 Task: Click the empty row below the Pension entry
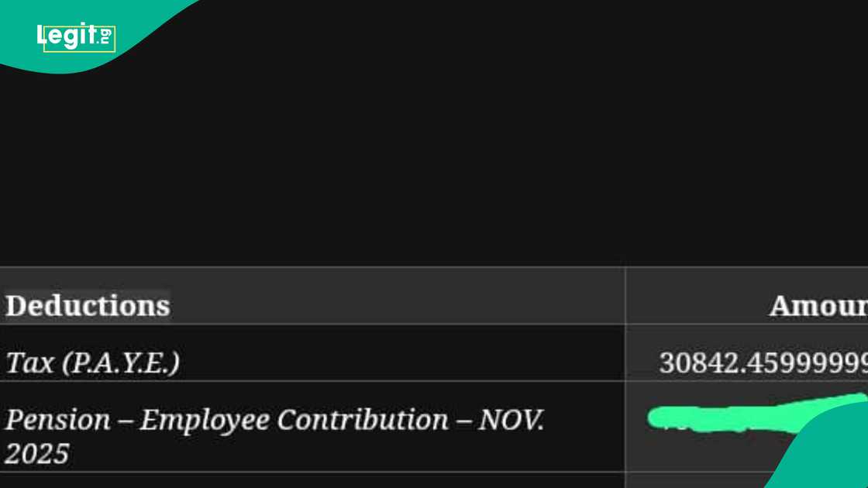pyautogui.click(x=310, y=481)
